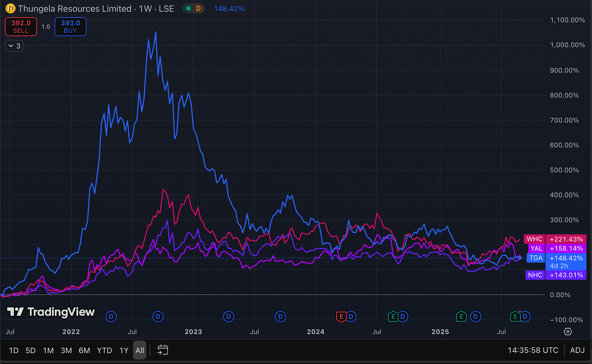Select the 5D time range
This screenshot has width=592, height=364.
point(30,350)
